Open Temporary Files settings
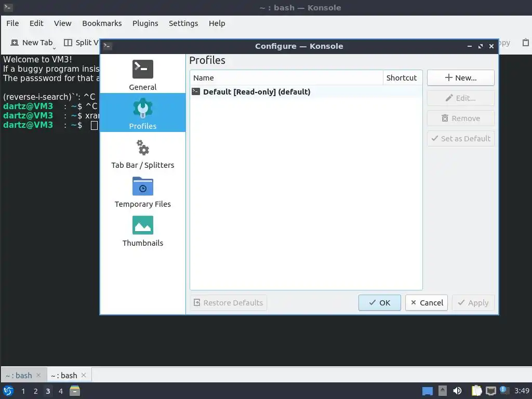Image resolution: width=532 pixels, height=399 pixels. click(x=142, y=192)
